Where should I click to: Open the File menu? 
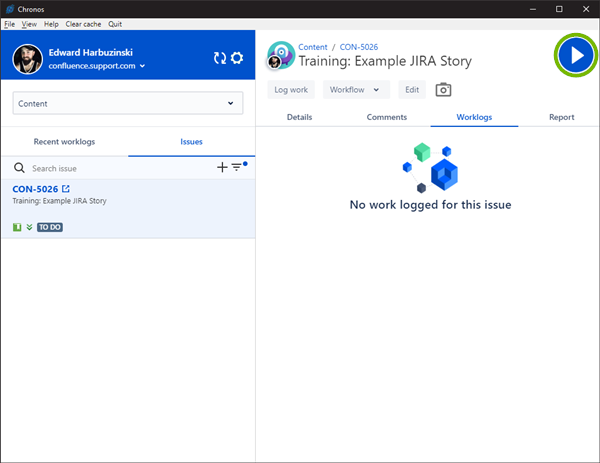[10, 24]
